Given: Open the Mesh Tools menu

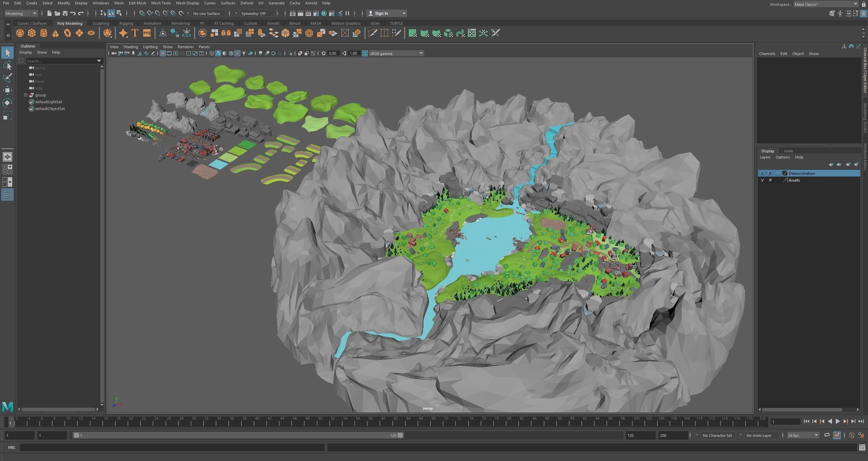Looking at the screenshot, I should tap(161, 3).
